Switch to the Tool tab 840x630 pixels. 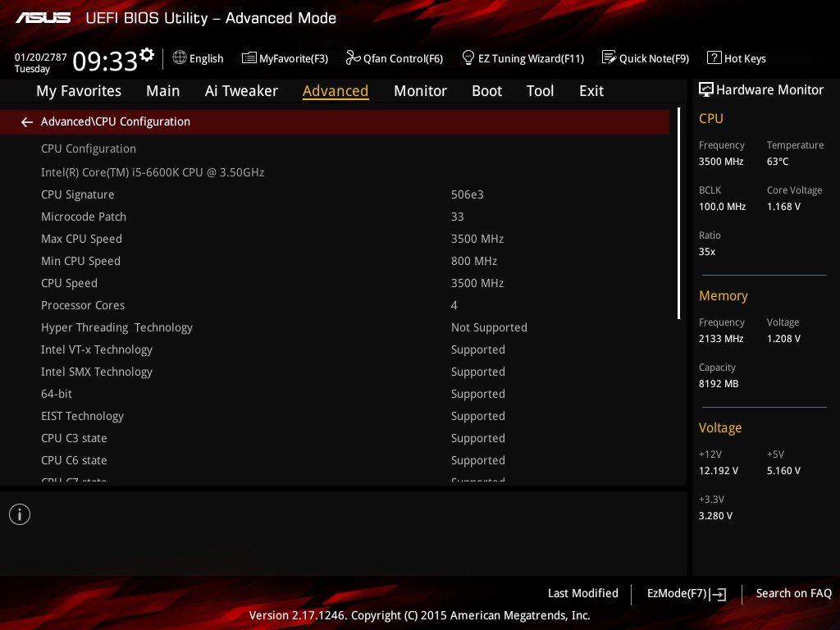click(x=540, y=91)
